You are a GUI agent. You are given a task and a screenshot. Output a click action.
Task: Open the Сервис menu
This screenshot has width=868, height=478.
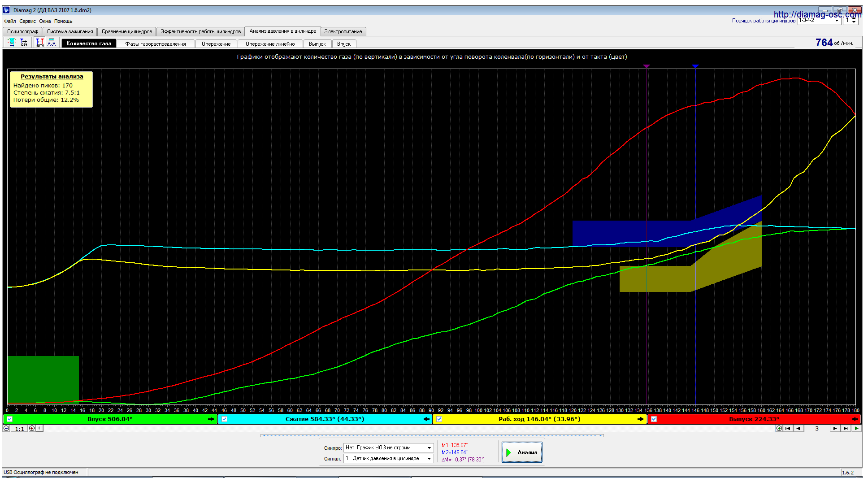pyautogui.click(x=27, y=21)
